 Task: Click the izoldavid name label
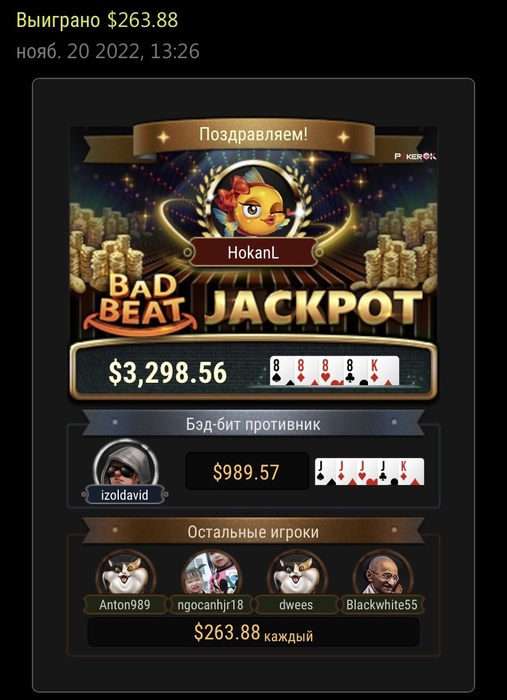125,496
